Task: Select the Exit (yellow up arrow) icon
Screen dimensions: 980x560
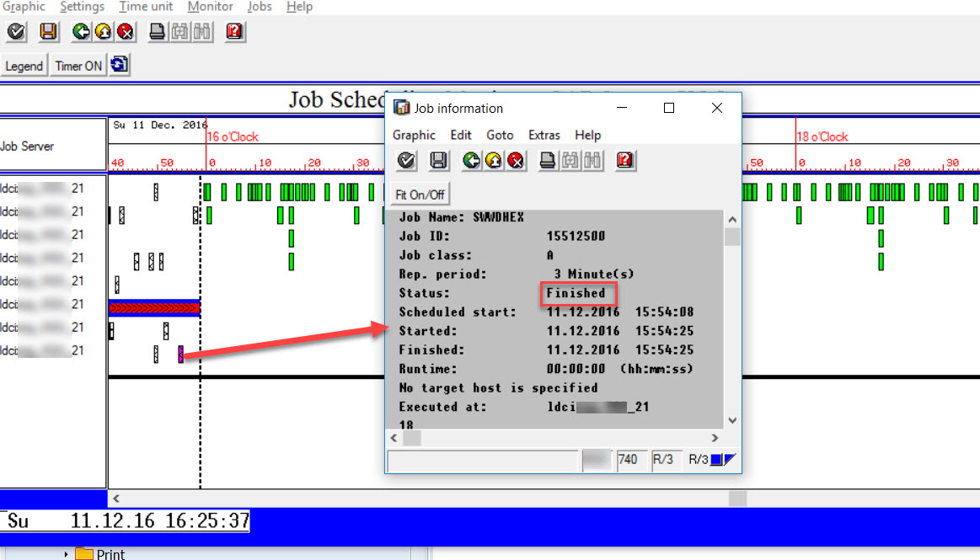Action: click(x=101, y=31)
